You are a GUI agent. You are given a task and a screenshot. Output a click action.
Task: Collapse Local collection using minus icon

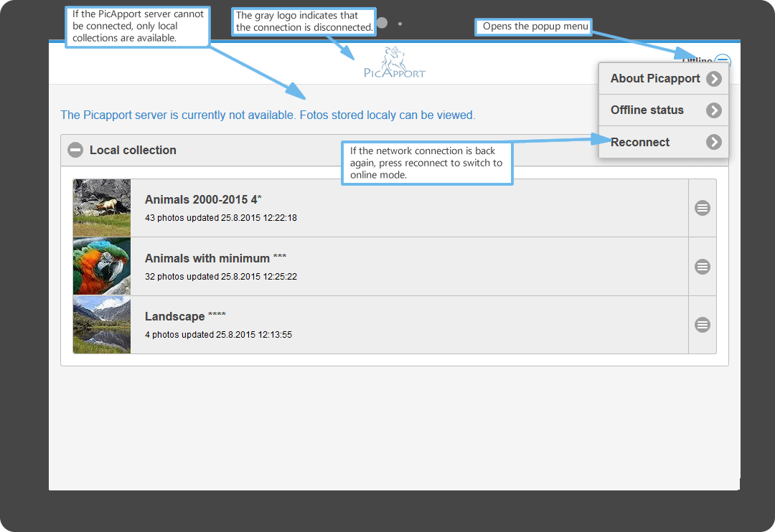[x=75, y=150]
